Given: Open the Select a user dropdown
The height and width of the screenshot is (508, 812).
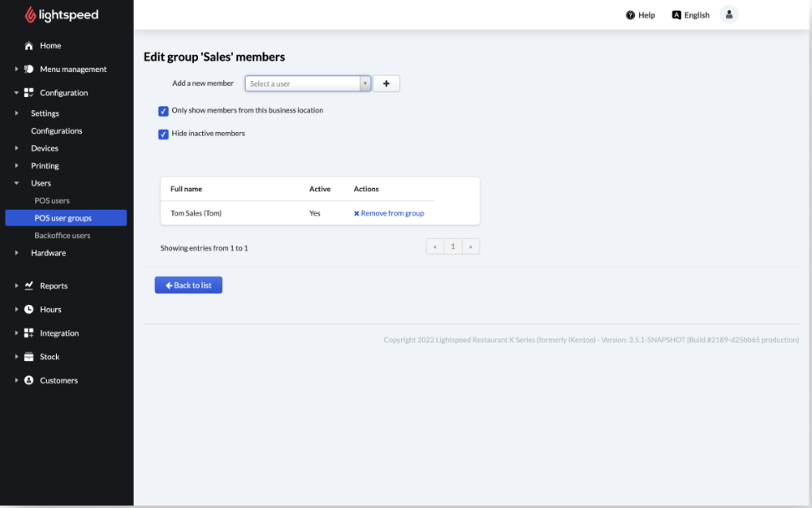Looking at the screenshot, I should [307, 84].
